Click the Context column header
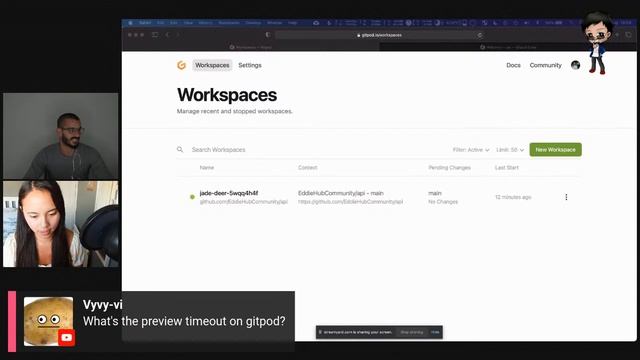 click(307, 167)
